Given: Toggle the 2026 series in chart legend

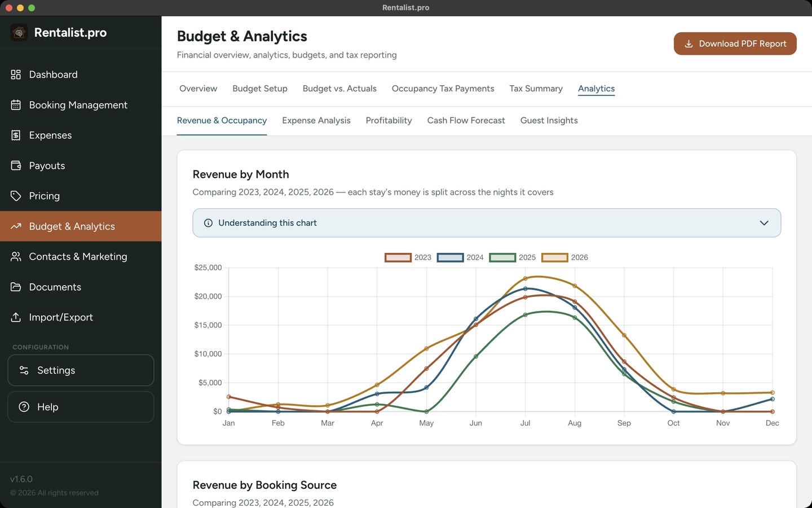Looking at the screenshot, I should pos(564,257).
